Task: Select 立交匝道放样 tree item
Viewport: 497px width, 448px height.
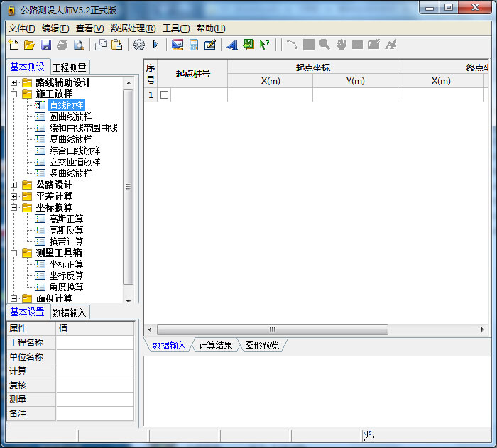Action: click(75, 163)
